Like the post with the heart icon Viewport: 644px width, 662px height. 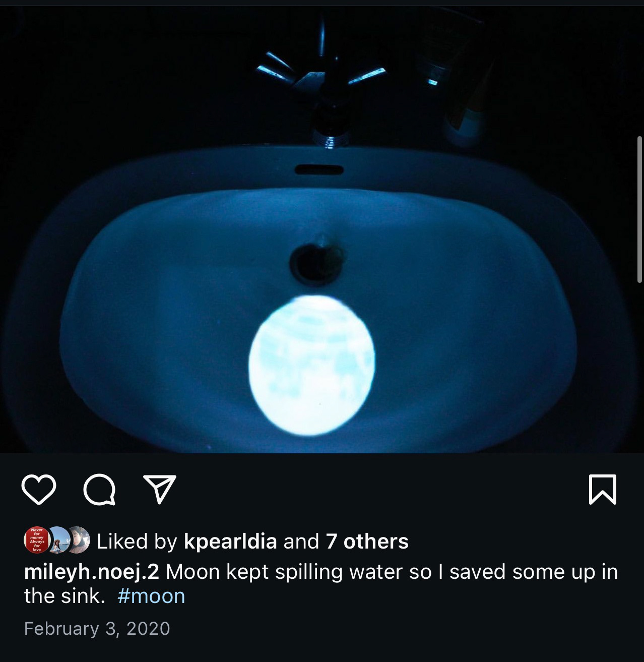coord(39,490)
